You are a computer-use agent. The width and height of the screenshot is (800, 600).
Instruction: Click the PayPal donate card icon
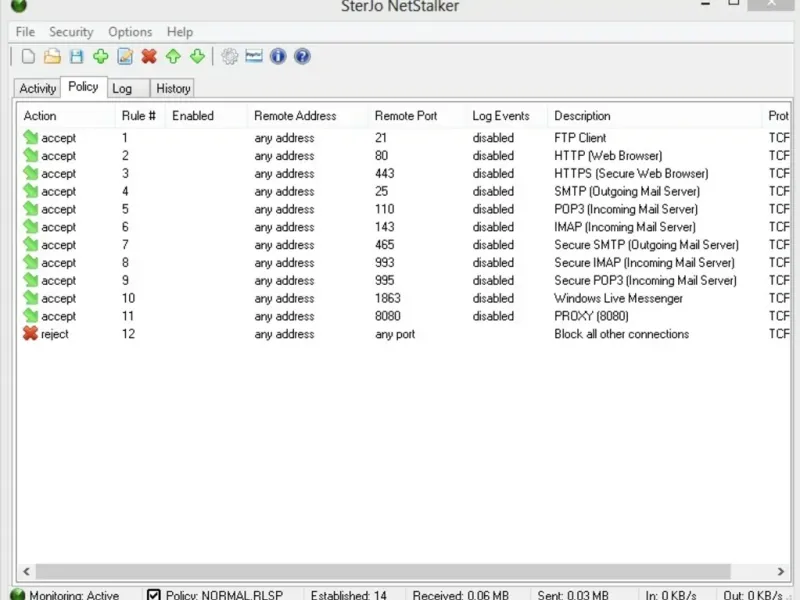tap(254, 56)
